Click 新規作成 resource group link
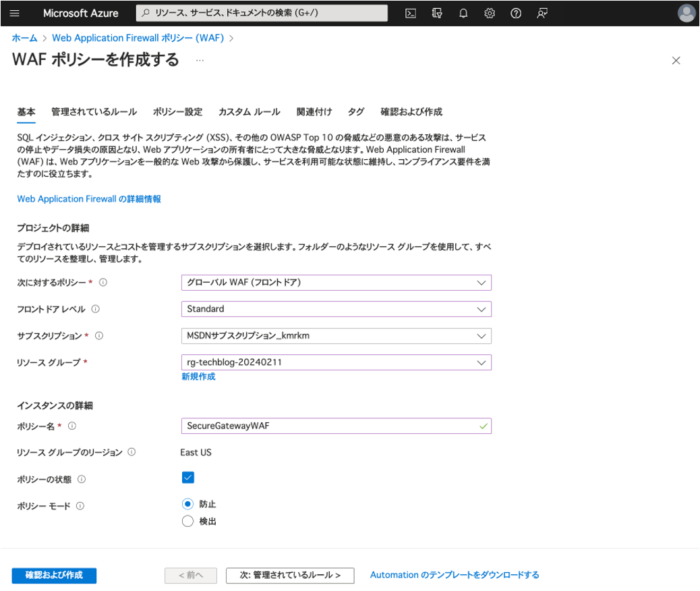This screenshot has height=591, width=700. coord(198,376)
